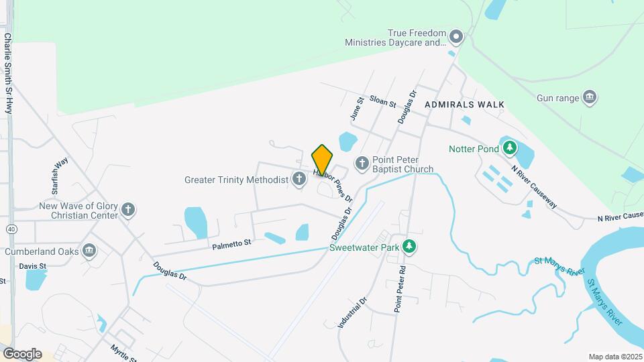Open the Gun range marker icon
Screen dimensions: 644x362
point(590,97)
